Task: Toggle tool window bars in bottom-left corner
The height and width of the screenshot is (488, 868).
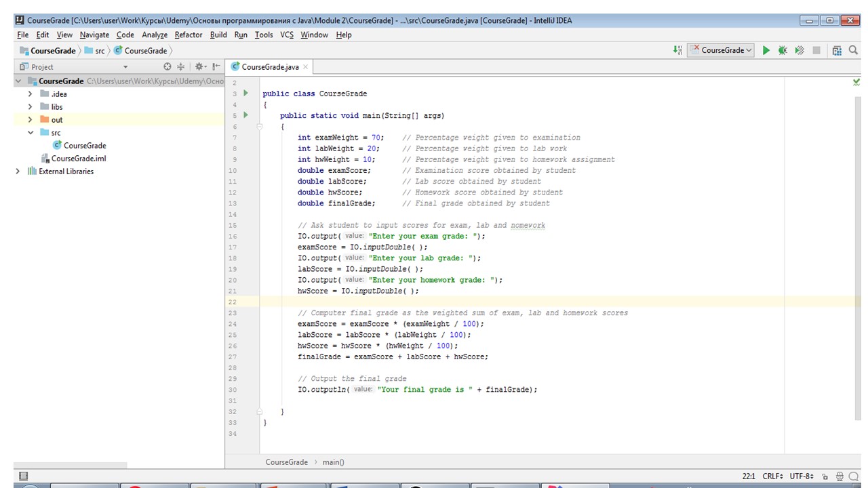Action: click(24, 476)
